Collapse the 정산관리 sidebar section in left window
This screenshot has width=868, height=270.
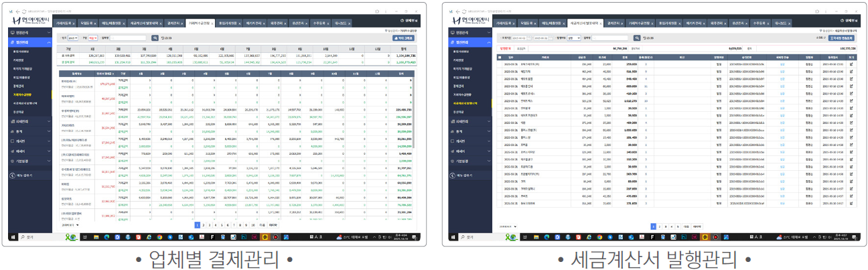(x=49, y=42)
